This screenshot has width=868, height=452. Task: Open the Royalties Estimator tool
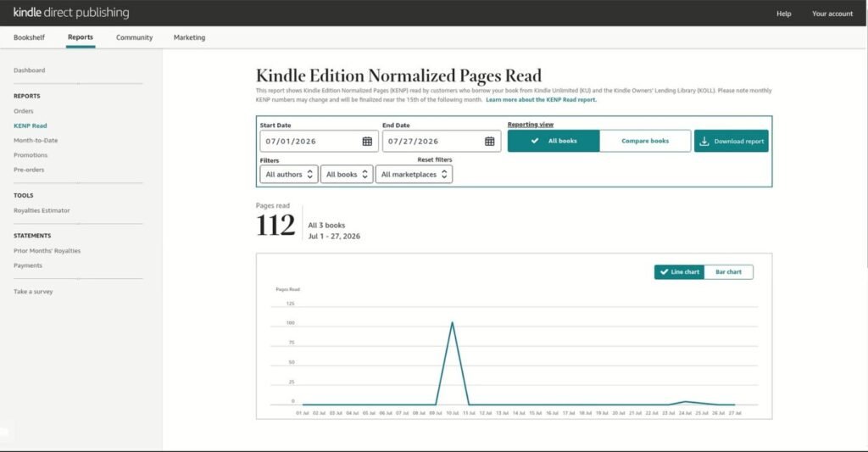tap(42, 210)
